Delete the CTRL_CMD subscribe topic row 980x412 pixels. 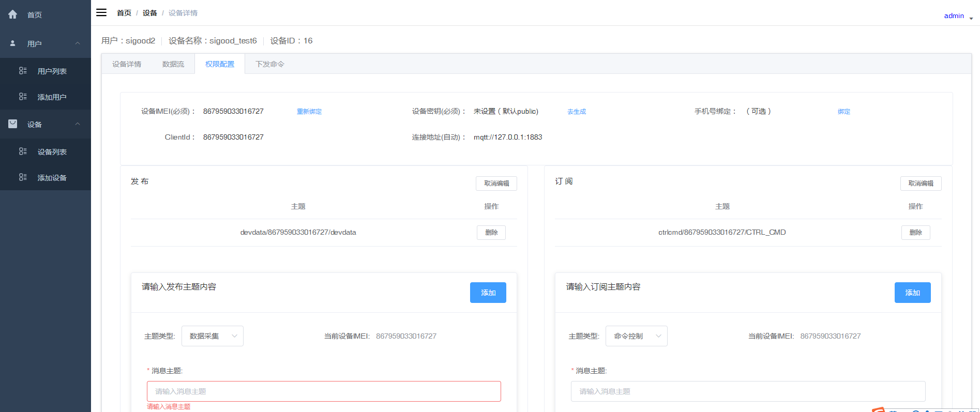[916, 233]
